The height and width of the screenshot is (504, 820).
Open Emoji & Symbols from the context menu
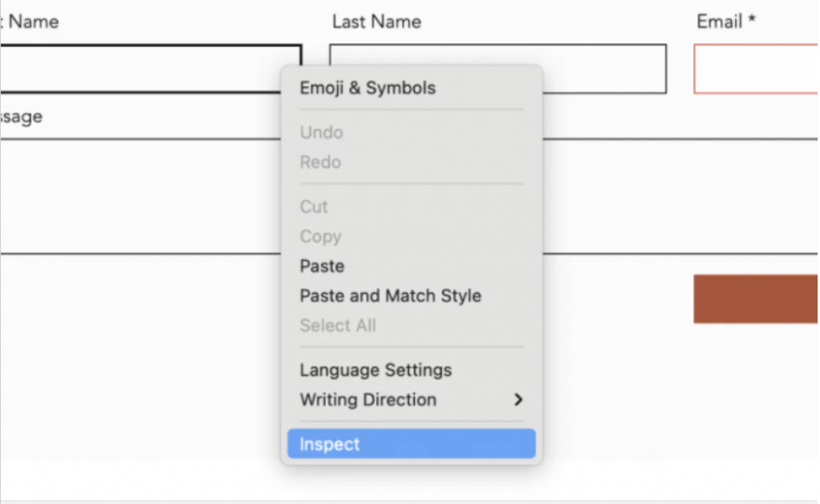click(367, 88)
